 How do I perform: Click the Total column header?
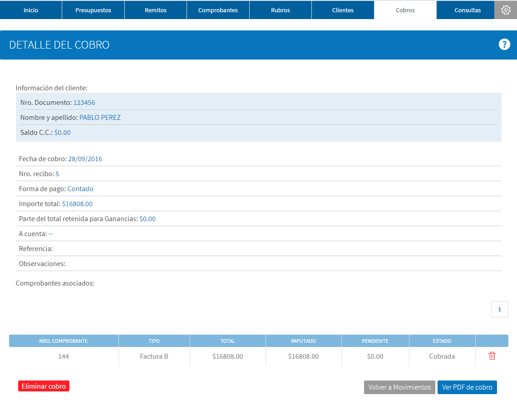pyautogui.click(x=228, y=341)
